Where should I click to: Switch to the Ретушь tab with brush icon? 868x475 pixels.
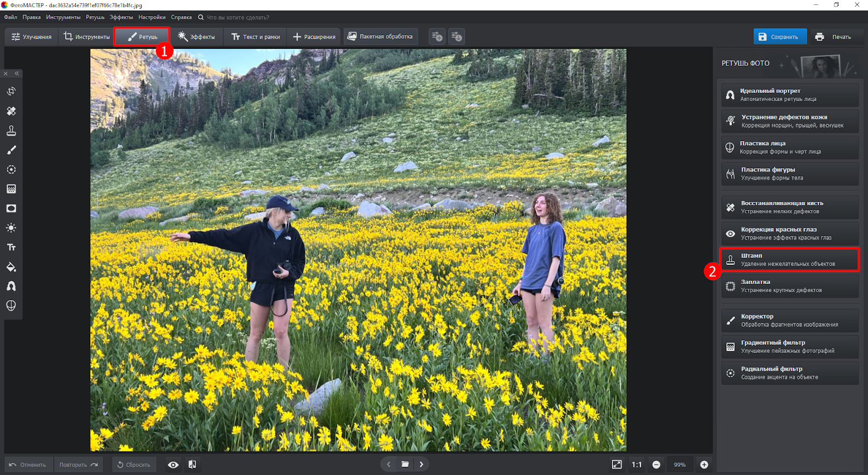pos(142,37)
